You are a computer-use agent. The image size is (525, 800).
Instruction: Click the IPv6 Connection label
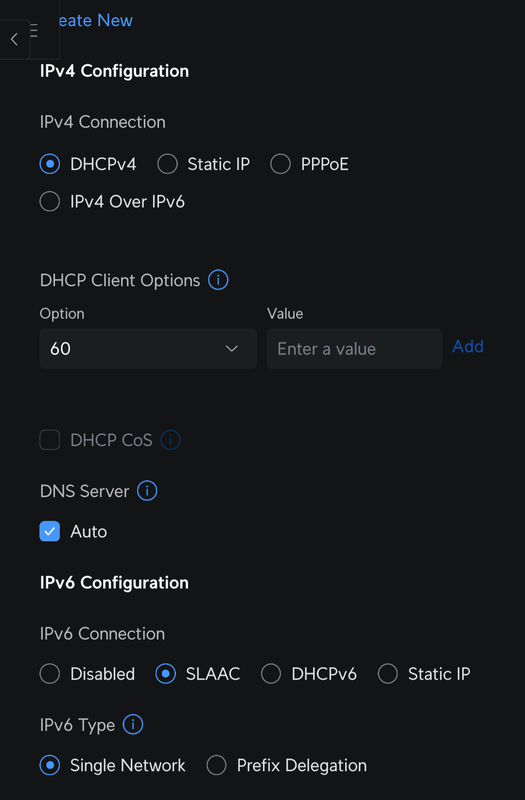coord(103,634)
